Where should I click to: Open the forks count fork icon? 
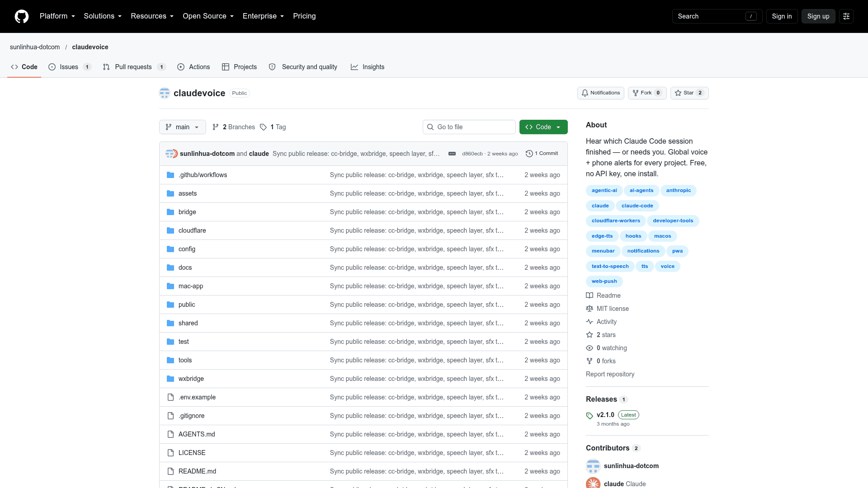pos(590,361)
